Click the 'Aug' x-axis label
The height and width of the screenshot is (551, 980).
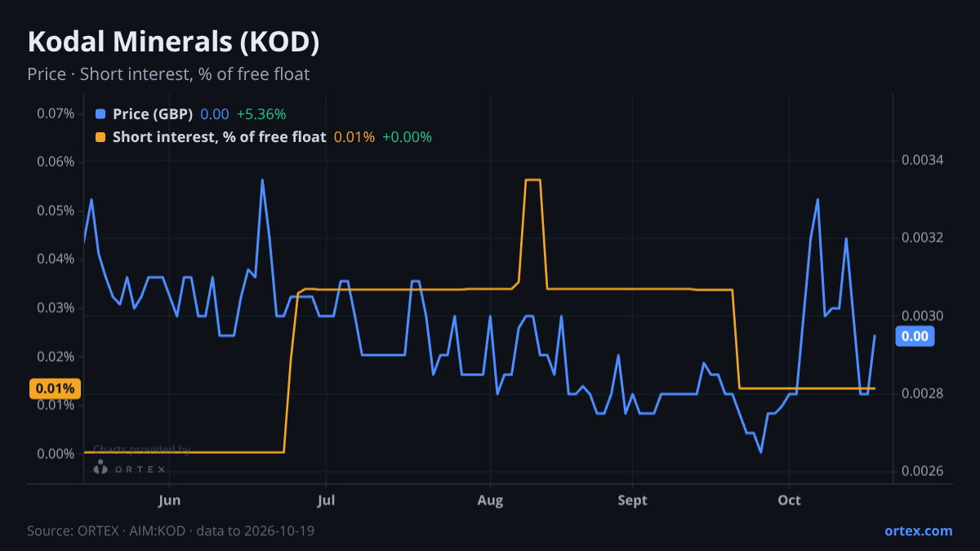(x=490, y=500)
